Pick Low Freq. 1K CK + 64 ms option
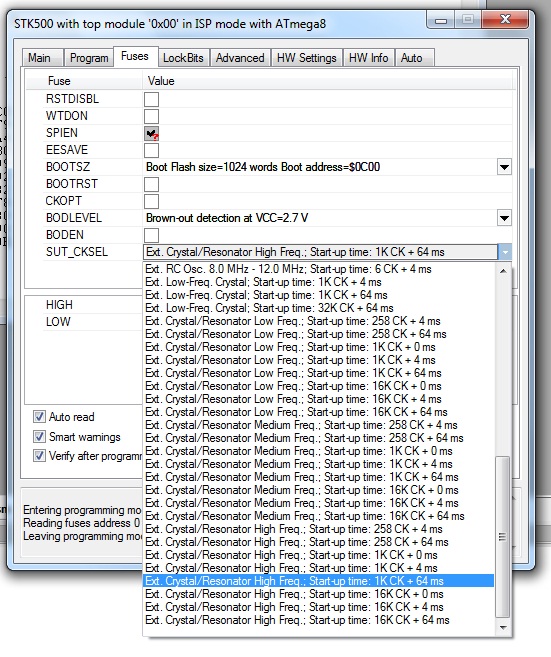This screenshot has width=551, height=657. click(318, 373)
